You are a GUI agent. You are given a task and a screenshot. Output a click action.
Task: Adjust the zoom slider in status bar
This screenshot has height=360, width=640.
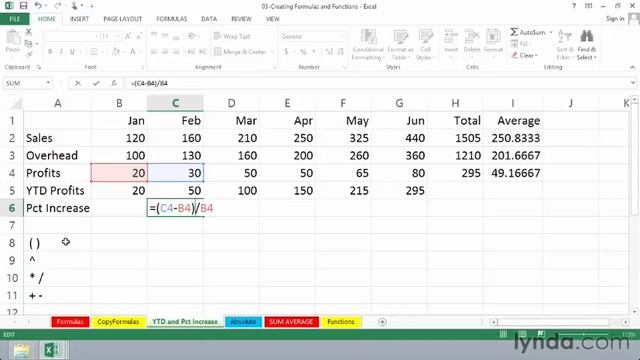coord(584,334)
